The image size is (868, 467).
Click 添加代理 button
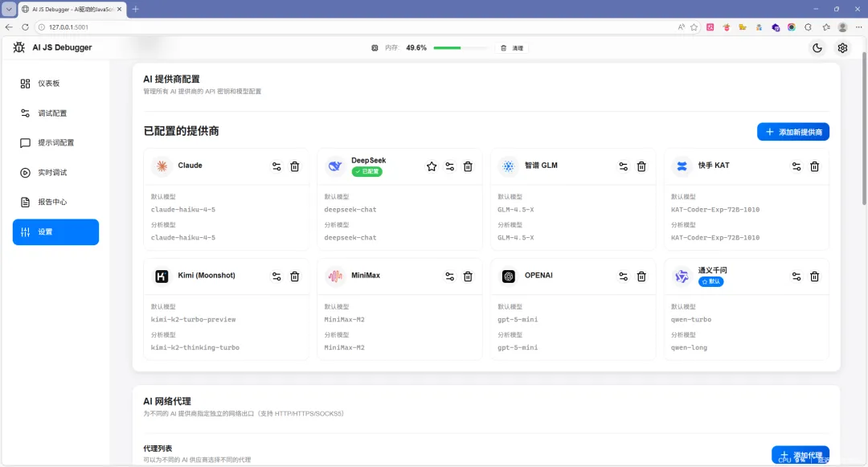point(800,455)
